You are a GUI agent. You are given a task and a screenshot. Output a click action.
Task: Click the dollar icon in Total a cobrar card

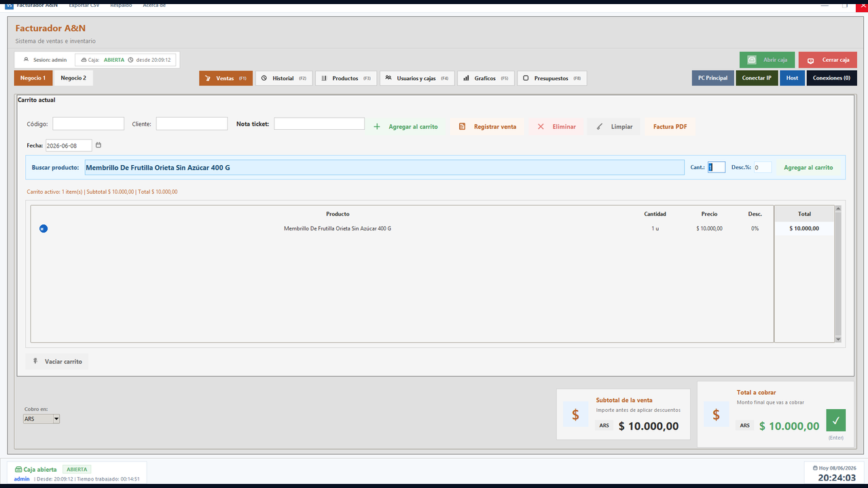[x=716, y=415]
